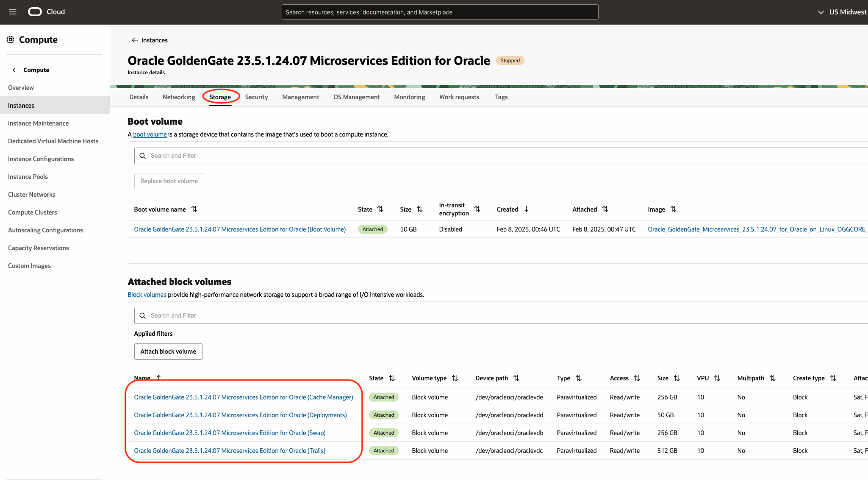The height and width of the screenshot is (480, 868).
Task: Sort block volumes by VPU column
Action: coord(717,378)
